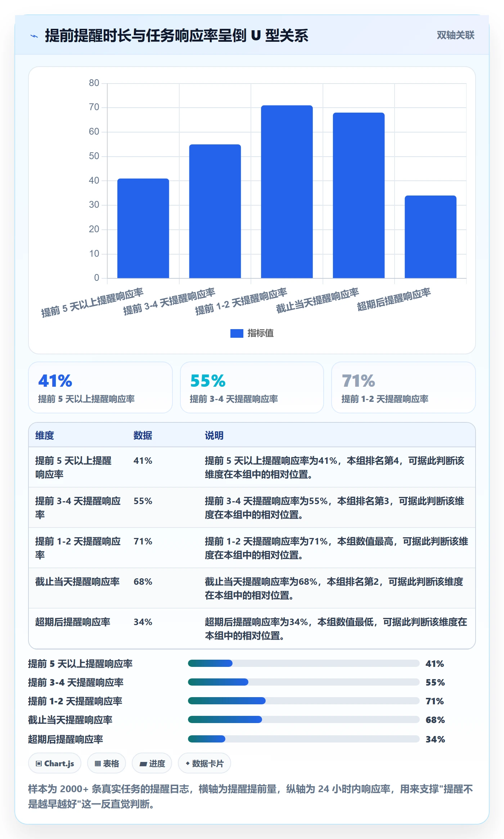Screen dimensions: 504x839
Task: Click the y-axis tick label 80
Action: click(94, 83)
